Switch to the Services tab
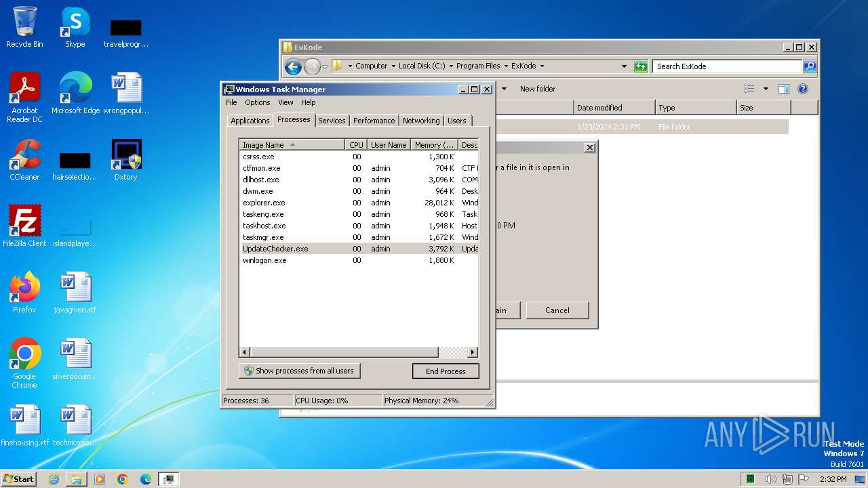Viewport: 868px width, 488px height. click(x=332, y=121)
